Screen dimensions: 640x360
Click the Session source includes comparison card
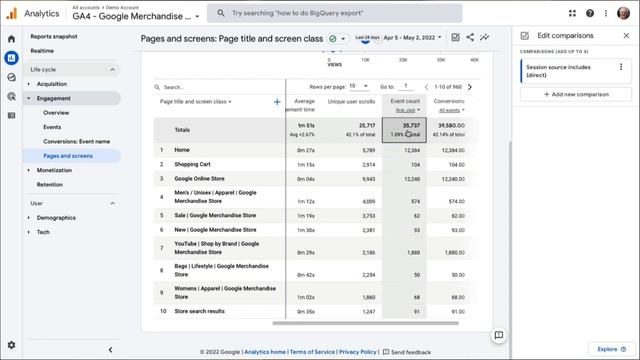pos(576,71)
